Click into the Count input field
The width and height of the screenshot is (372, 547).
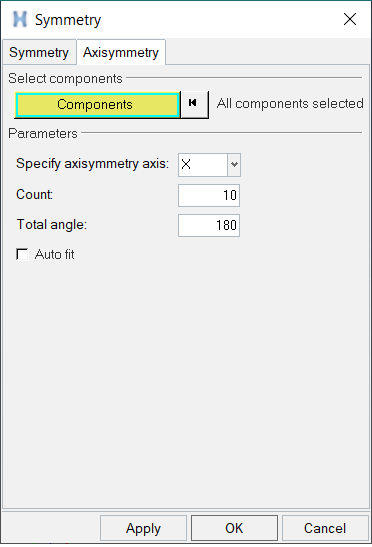click(x=209, y=195)
